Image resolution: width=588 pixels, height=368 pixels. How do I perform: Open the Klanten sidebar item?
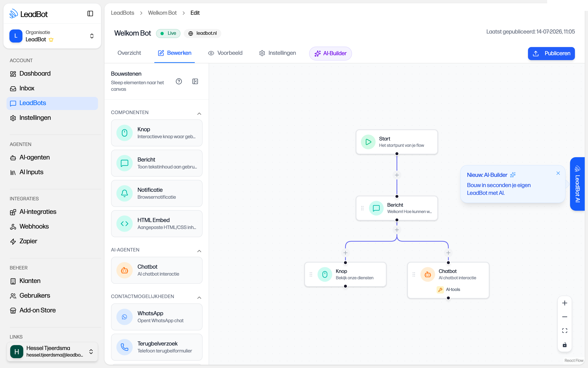[x=52, y=281]
